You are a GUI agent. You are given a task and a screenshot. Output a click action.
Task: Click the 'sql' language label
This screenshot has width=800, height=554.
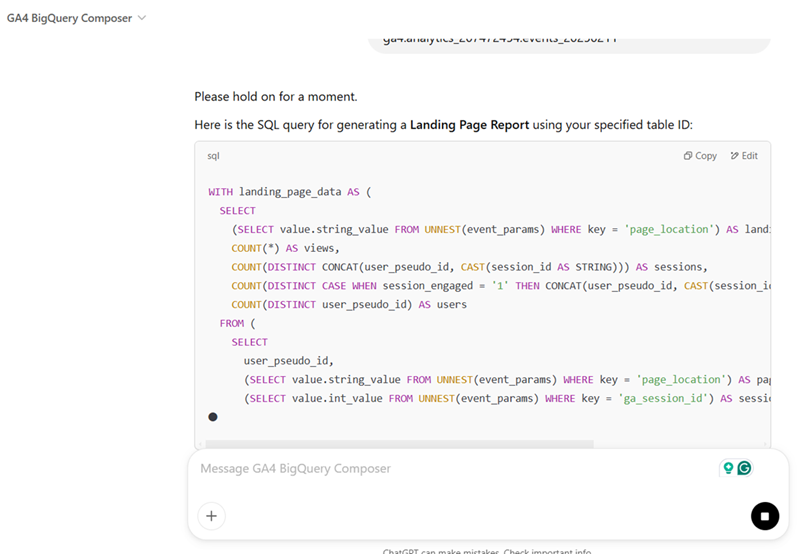coord(213,156)
